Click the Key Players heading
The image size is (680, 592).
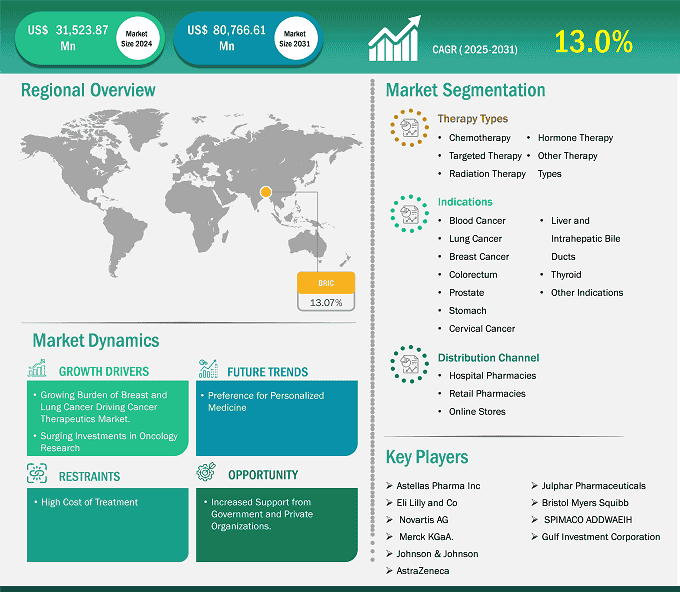click(x=427, y=457)
